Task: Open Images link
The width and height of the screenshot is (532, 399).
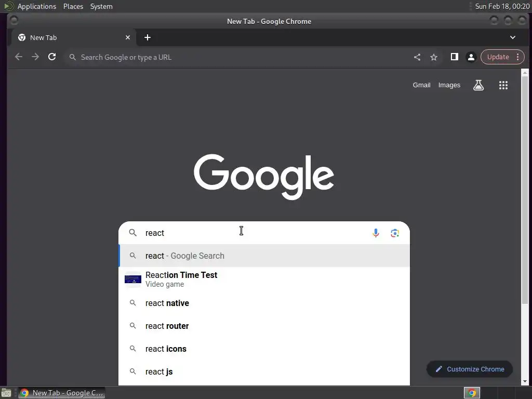Action: pos(449,85)
